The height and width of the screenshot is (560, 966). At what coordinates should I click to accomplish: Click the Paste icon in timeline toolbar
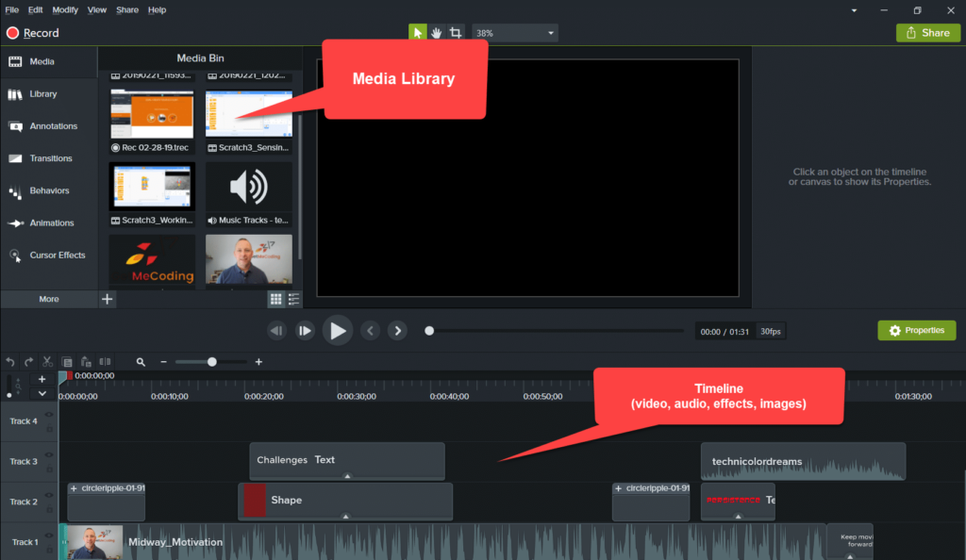(86, 362)
